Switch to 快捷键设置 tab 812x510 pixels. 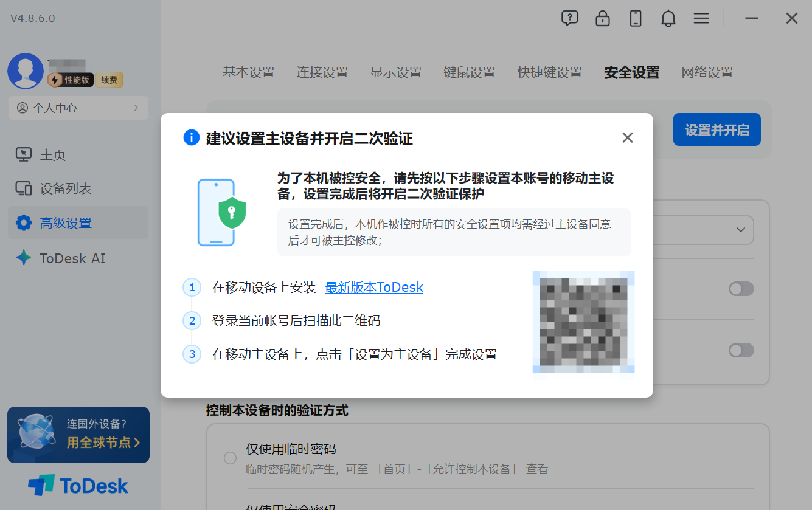click(550, 72)
